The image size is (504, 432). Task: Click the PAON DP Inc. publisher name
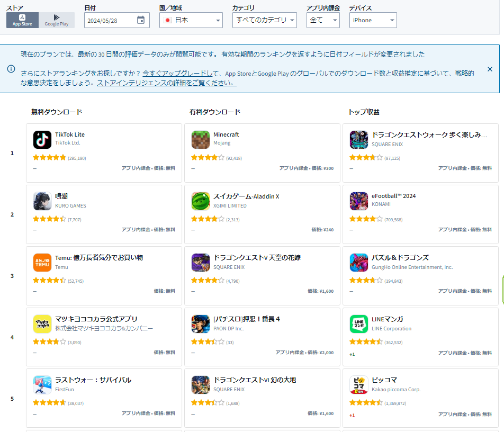pos(229,328)
